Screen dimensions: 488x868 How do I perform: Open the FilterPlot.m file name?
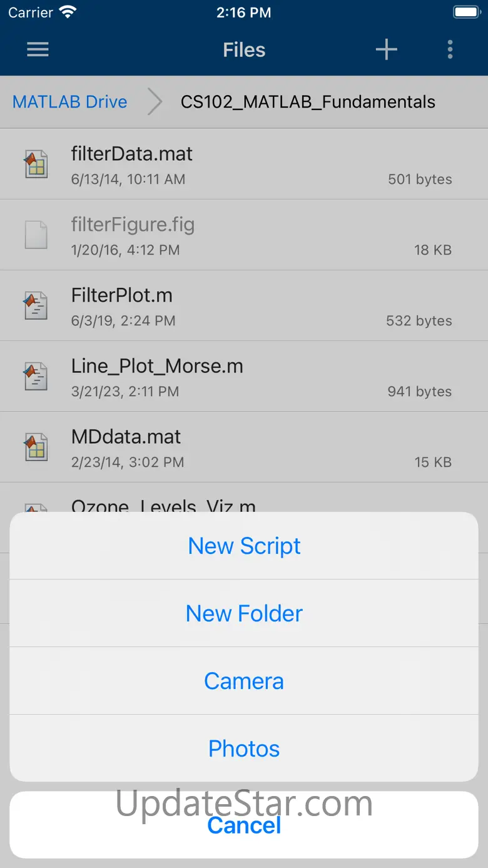122,295
